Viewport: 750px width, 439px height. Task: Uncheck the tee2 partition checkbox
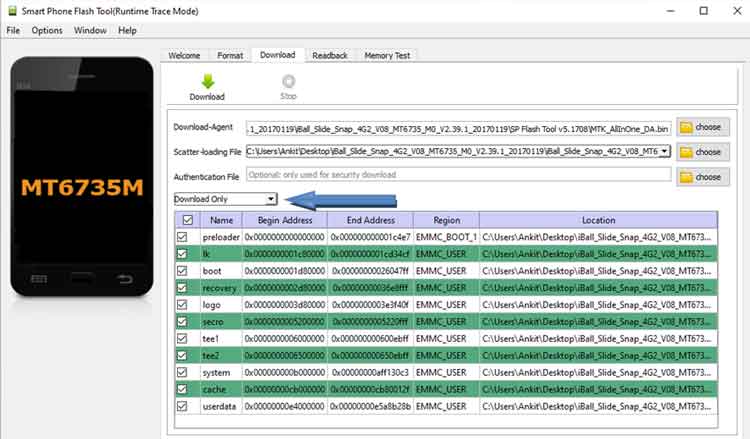182,355
